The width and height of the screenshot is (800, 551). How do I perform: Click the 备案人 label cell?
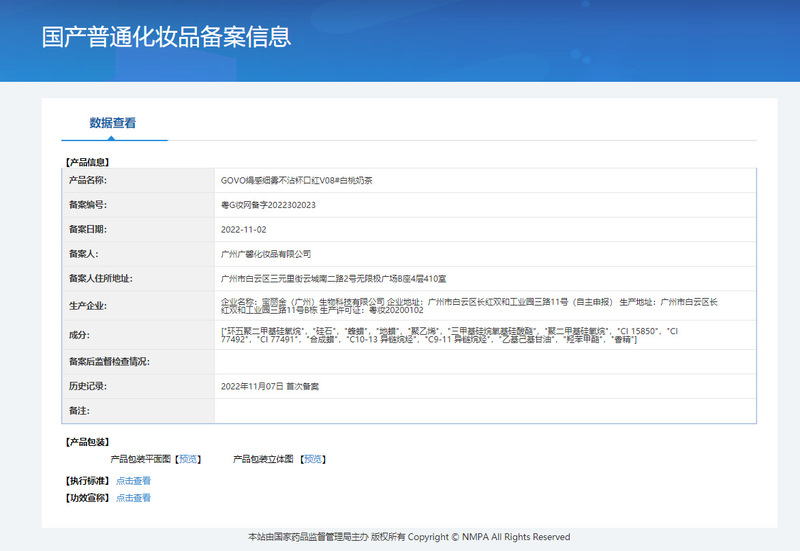pyautogui.click(x=138, y=254)
